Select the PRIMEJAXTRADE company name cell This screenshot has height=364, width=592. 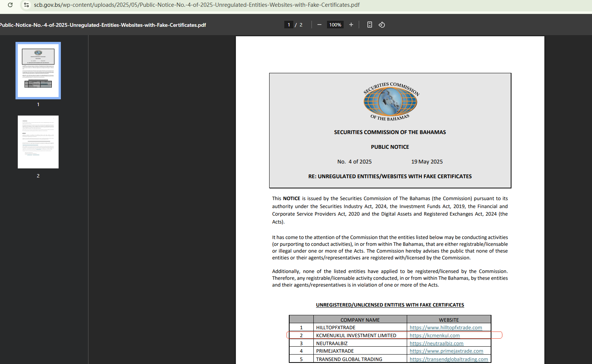pyautogui.click(x=360, y=351)
